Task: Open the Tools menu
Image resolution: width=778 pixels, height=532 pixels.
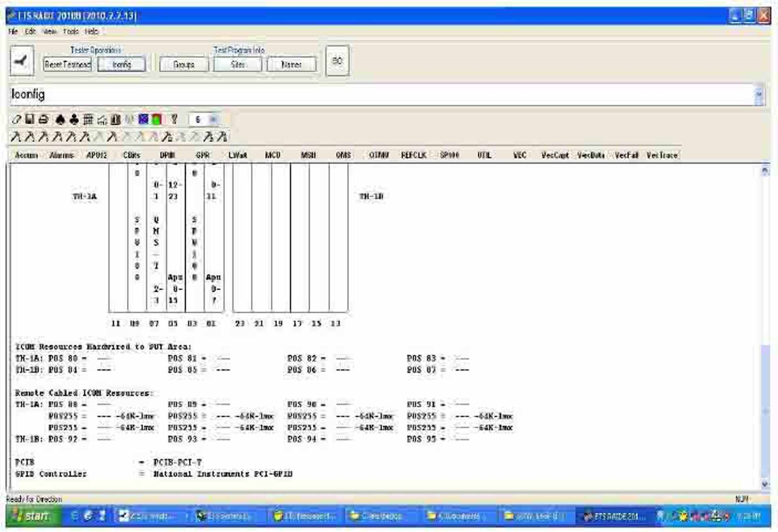Action: 71,32
